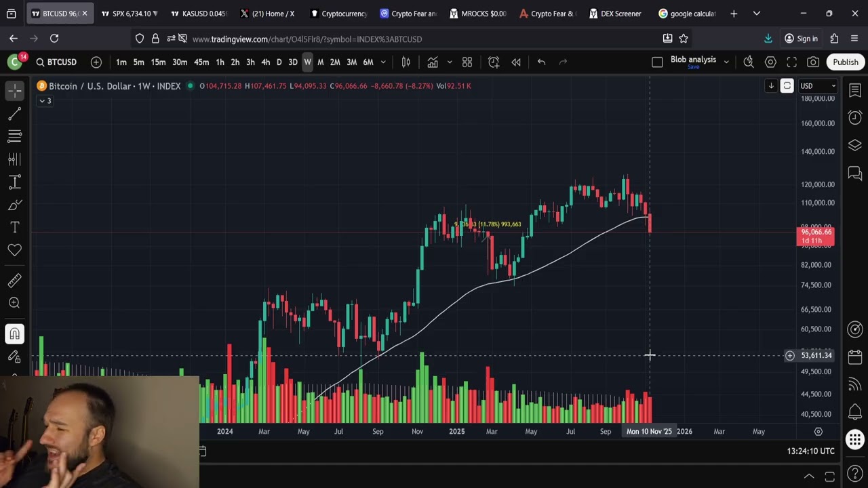The height and width of the screenshot is (488, 868).
Task: Open the browser tab list dropdown
Action: click(757, 14)
